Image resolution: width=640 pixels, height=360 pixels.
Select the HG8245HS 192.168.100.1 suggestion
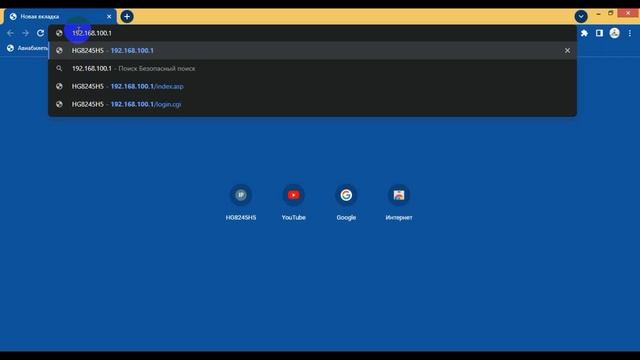point(312,51)
